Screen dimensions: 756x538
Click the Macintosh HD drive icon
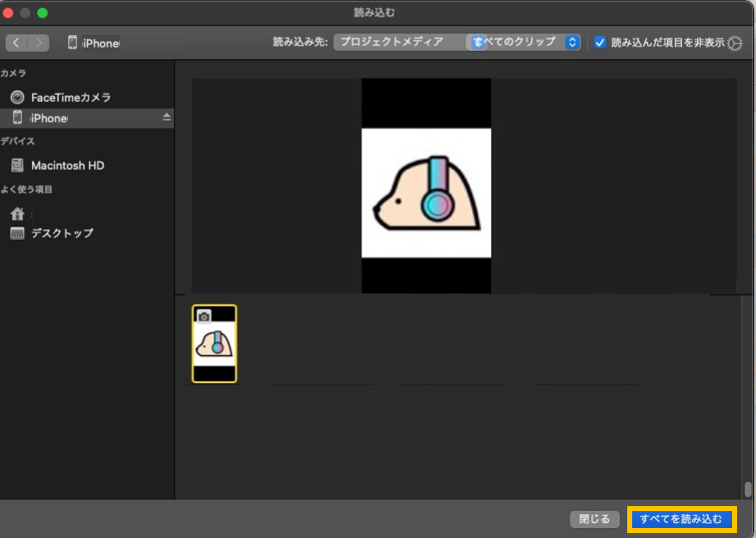coord(17,166)
